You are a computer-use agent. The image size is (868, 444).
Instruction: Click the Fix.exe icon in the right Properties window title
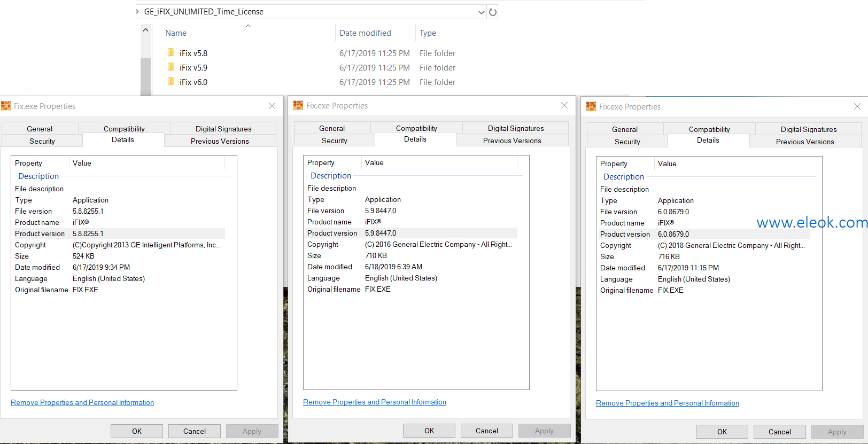tap(591, 106)
